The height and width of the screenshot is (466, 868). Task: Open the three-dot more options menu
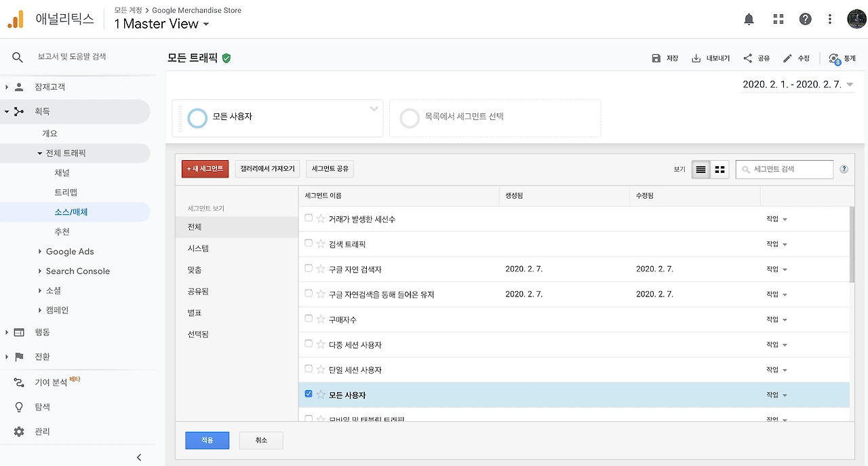click(x=830, y=19)
